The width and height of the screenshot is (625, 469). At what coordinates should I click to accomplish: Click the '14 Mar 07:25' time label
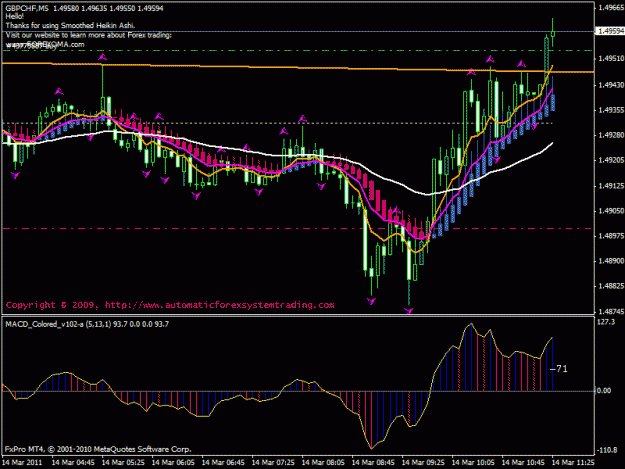pyautogui.click(x=273, y=463)
